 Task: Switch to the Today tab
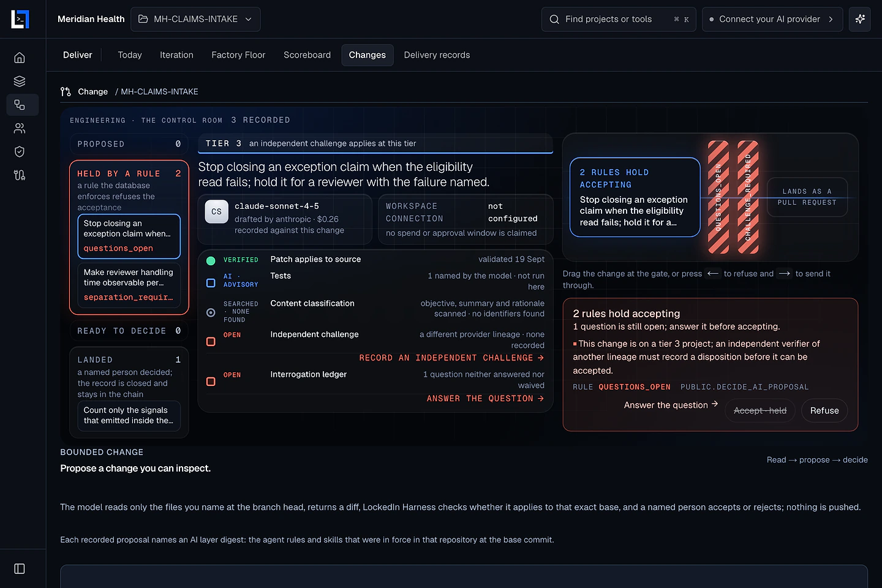[130, 55]
